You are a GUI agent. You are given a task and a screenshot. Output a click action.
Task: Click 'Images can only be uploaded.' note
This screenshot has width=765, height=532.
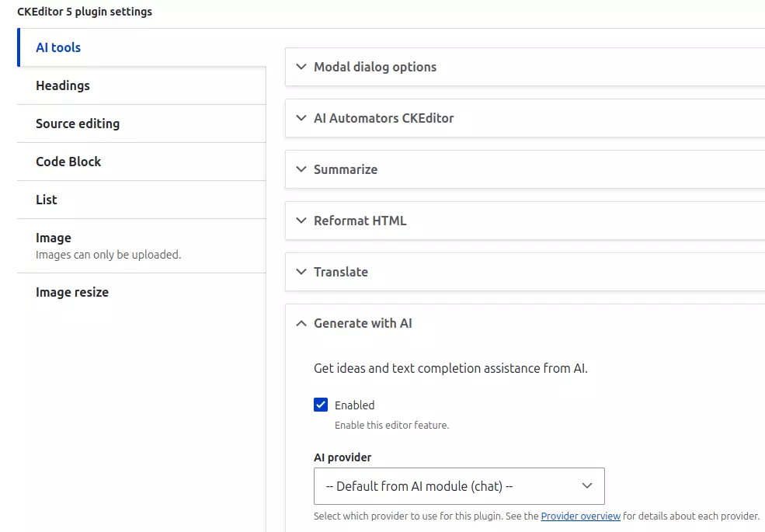(x=108, y=255)
